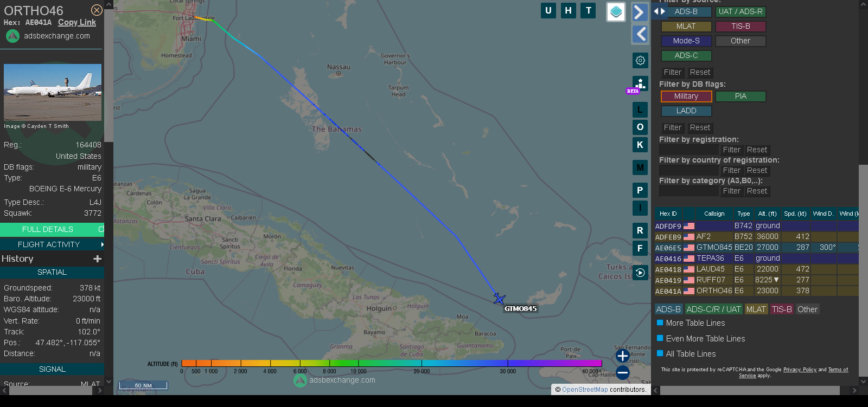Sort table by Spd. (kt) column
The image size is (868, 407).
coord(795,214)
